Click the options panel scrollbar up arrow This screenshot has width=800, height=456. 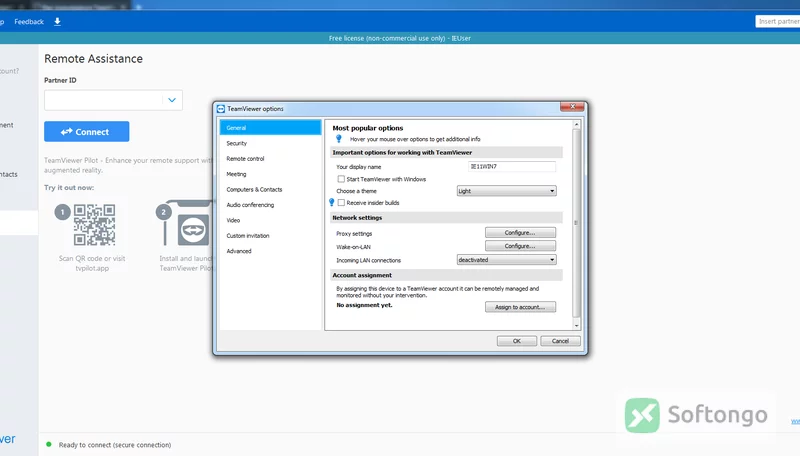577,124
